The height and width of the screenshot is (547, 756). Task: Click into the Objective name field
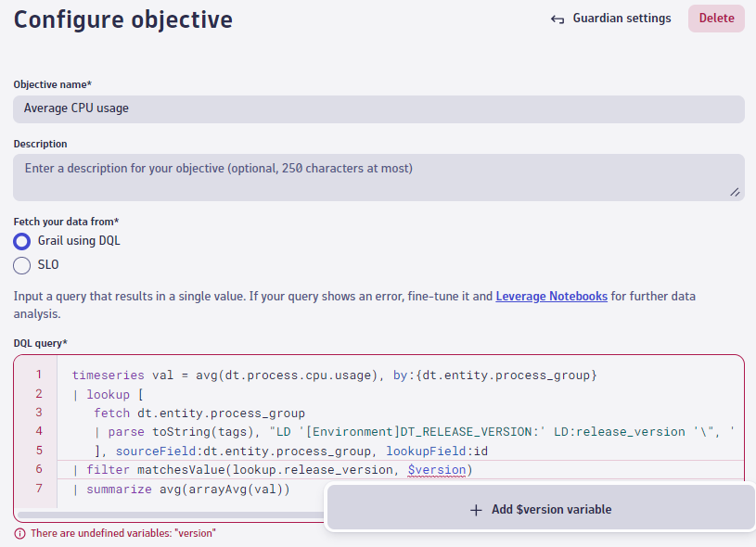click(x=378, y=108)
